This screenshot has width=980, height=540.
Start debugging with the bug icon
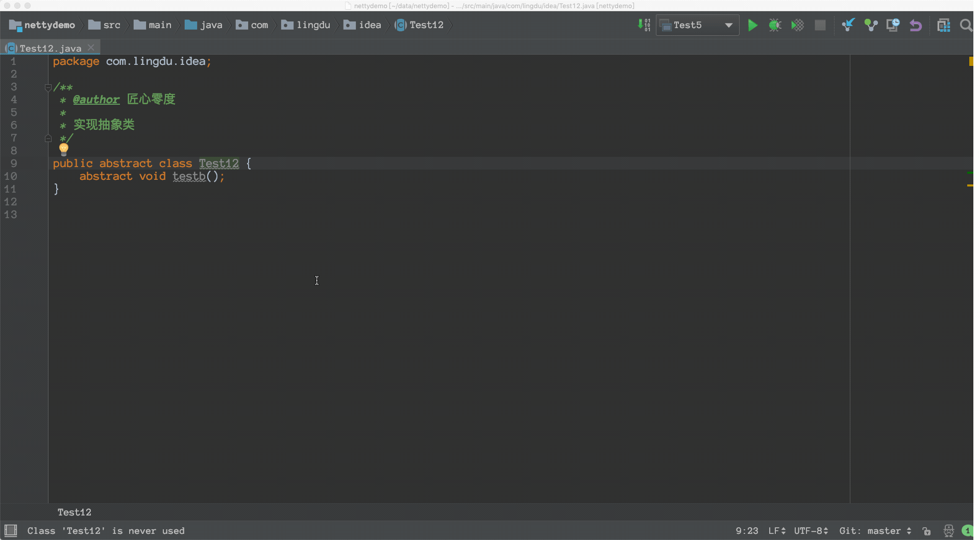775,25
